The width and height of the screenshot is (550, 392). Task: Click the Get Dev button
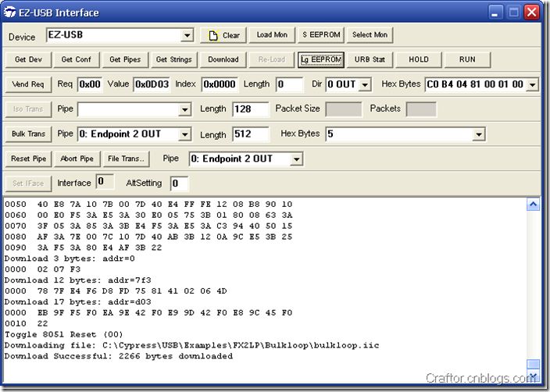[x=28, y=59]
